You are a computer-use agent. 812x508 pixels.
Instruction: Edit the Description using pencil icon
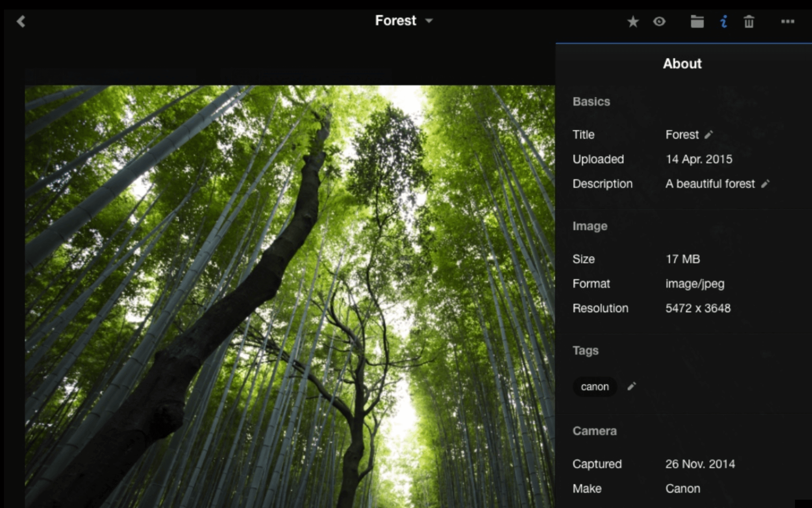coord(765,184)
